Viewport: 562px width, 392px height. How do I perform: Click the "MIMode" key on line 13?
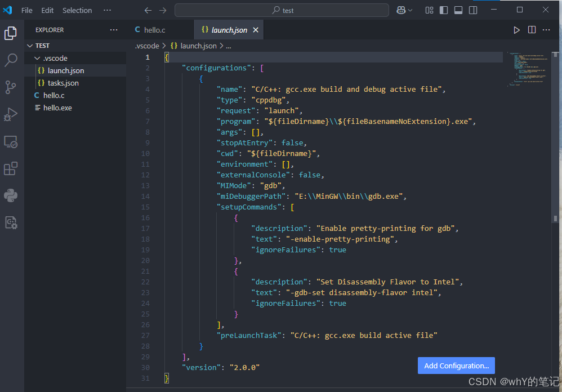[234, 186]
